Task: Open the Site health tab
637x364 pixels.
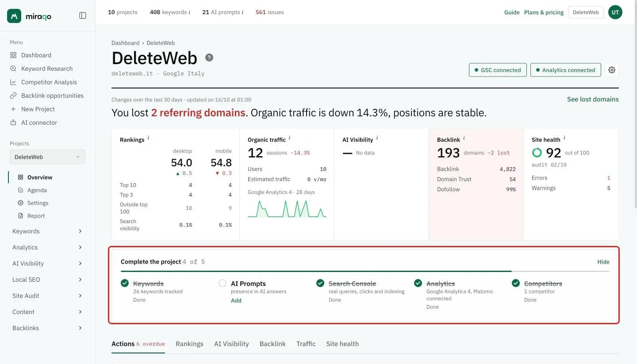Action: [342, 344]
